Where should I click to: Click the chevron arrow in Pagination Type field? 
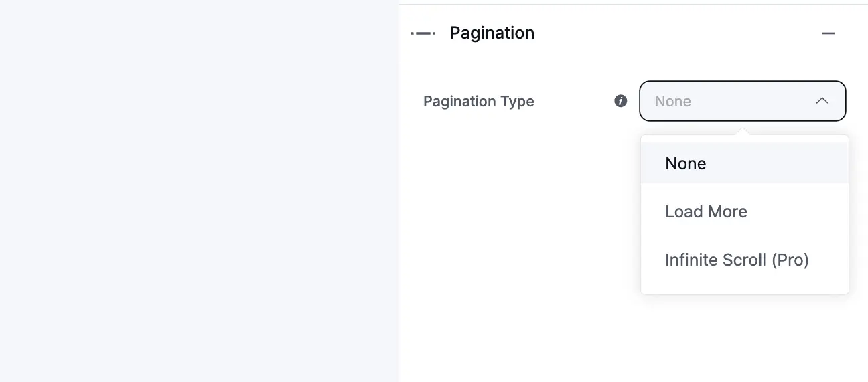(822, 101)
